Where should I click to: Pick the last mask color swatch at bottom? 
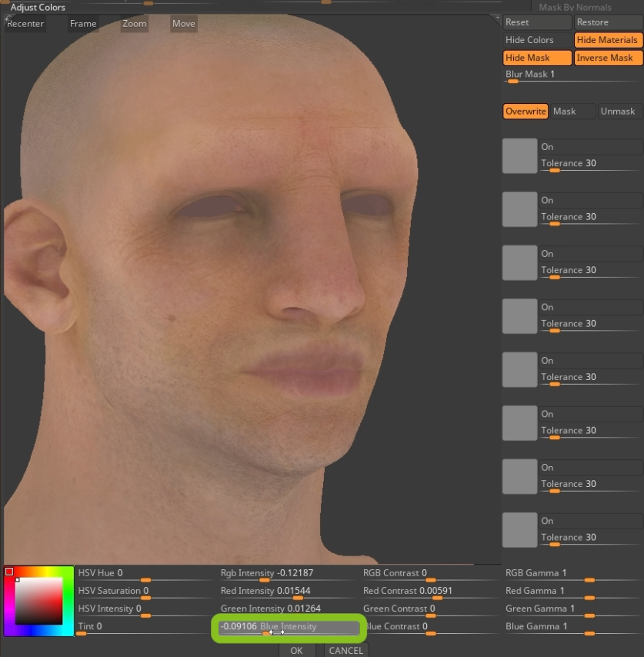tap(519, 529)
